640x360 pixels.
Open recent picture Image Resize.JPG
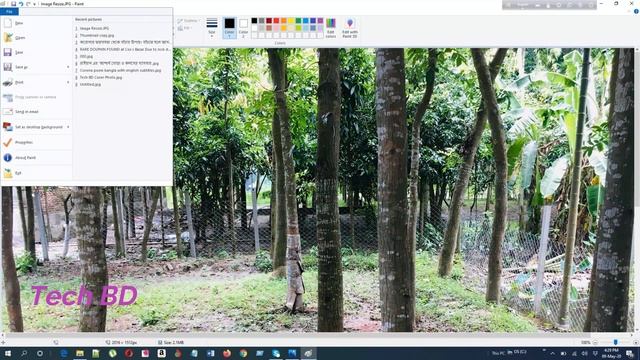(x=94, y=29)
